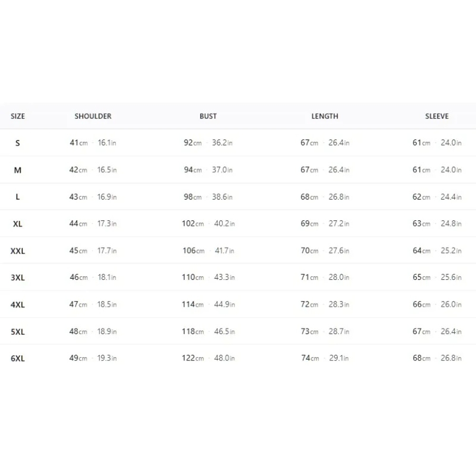This screenshot has height=476, width=476.
Task: Select the 25.2in sleeve value for XXL
Action: pyautogui.click(x=451, y=251)
